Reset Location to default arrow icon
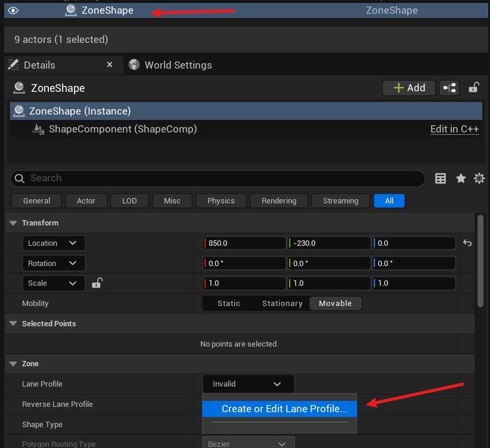The width and height of the screenshot is (490, 448). point(467,243)
